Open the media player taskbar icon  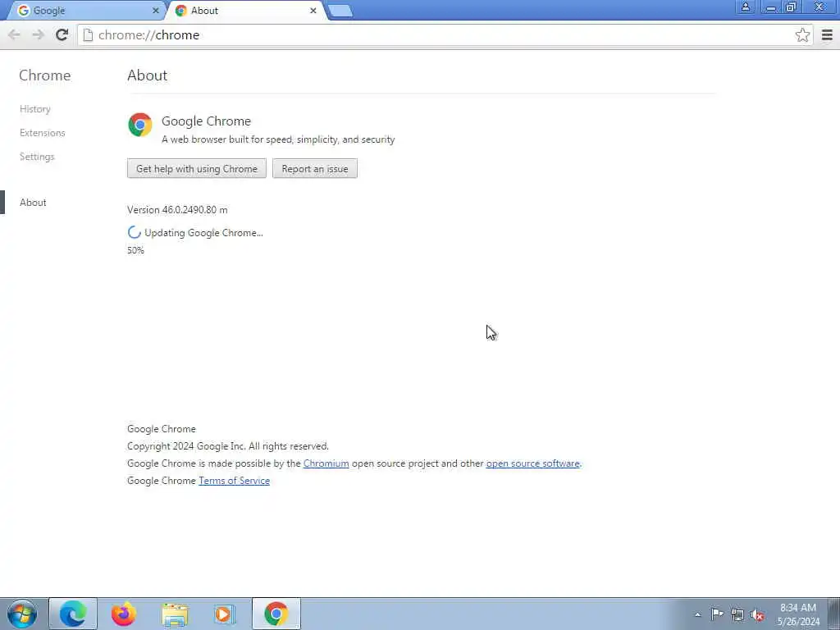(224, 614)
